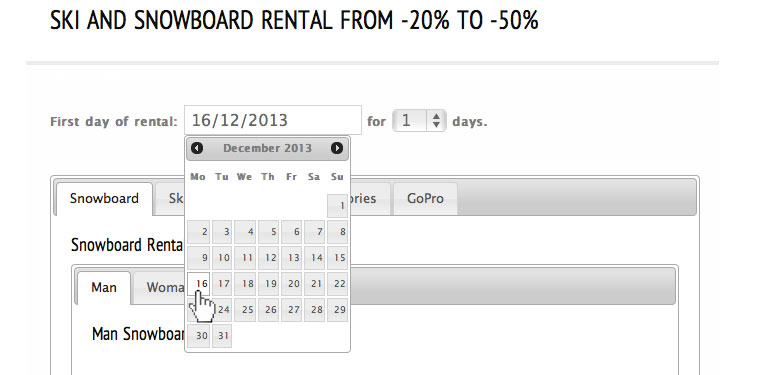Select December 8 in the datepicker
Viewport: 770px width, 375px height.
(338, 232)
